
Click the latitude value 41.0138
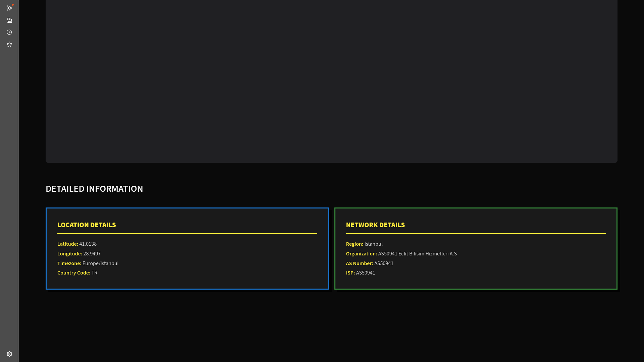coord(88,244)
